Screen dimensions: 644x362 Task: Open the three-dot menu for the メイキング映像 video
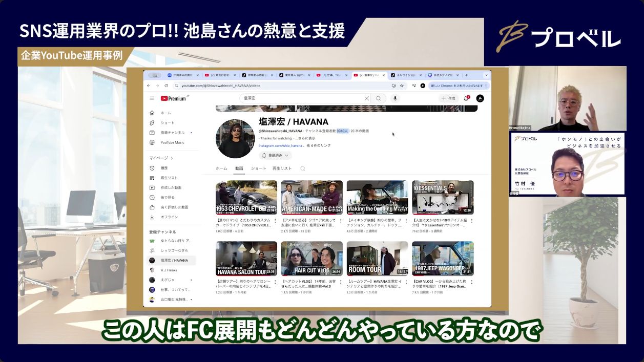click(x=406, y=221)
